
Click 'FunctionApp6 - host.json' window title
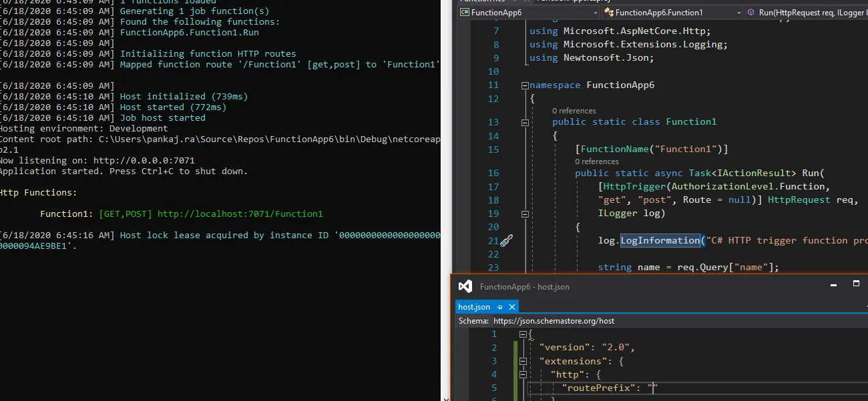tap(525, 287)
